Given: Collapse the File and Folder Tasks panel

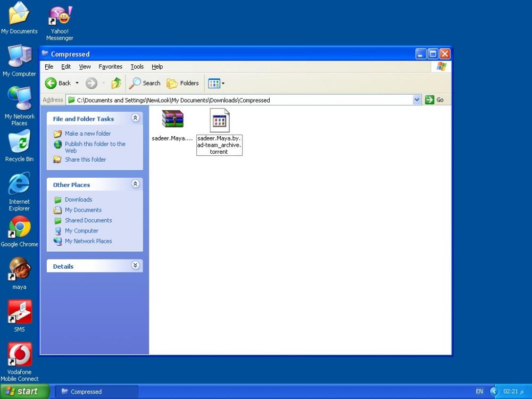Looking at the screenshot, I should 135,118.
